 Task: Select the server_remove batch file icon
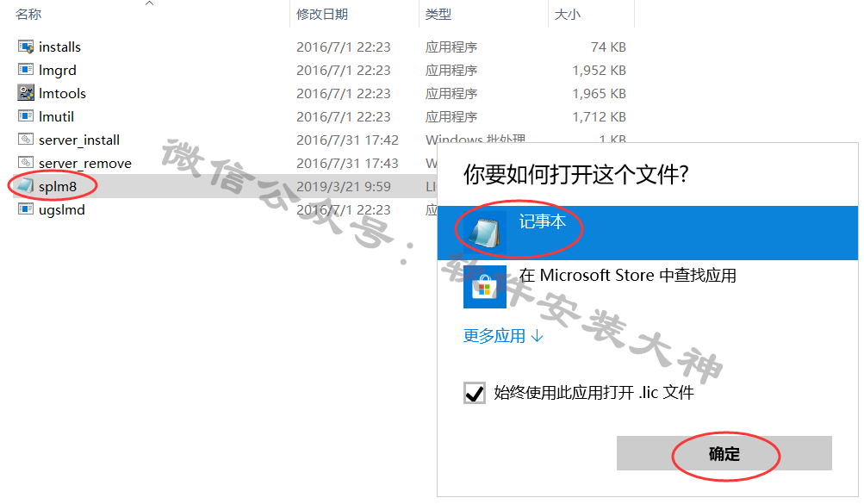click(x=26, y=163)
